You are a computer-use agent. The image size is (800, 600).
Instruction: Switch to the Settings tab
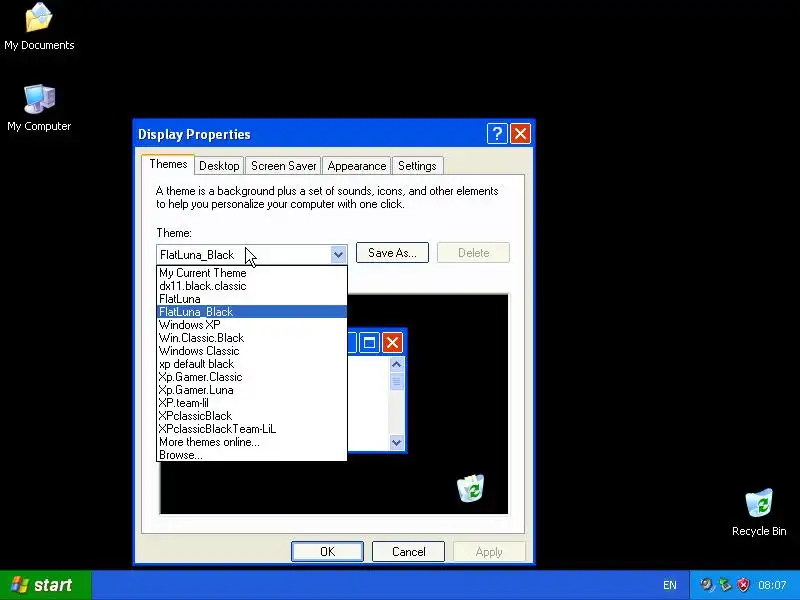417,166
